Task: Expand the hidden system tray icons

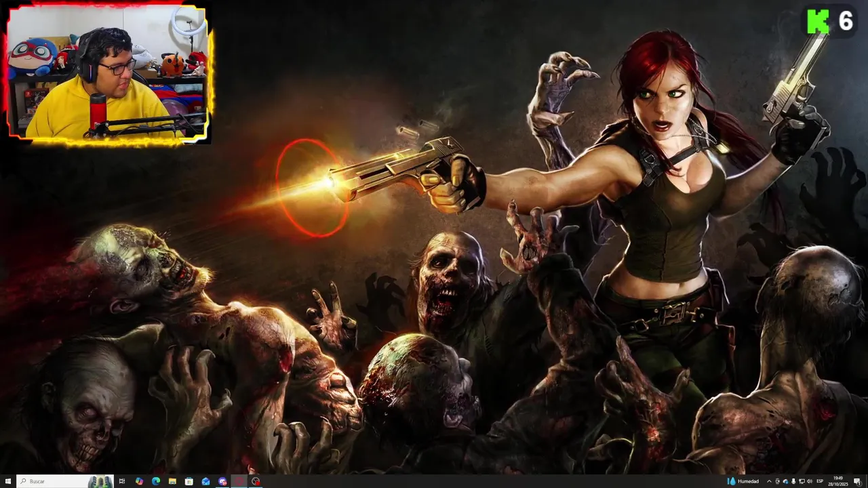Action: click(x=769, y=481)
